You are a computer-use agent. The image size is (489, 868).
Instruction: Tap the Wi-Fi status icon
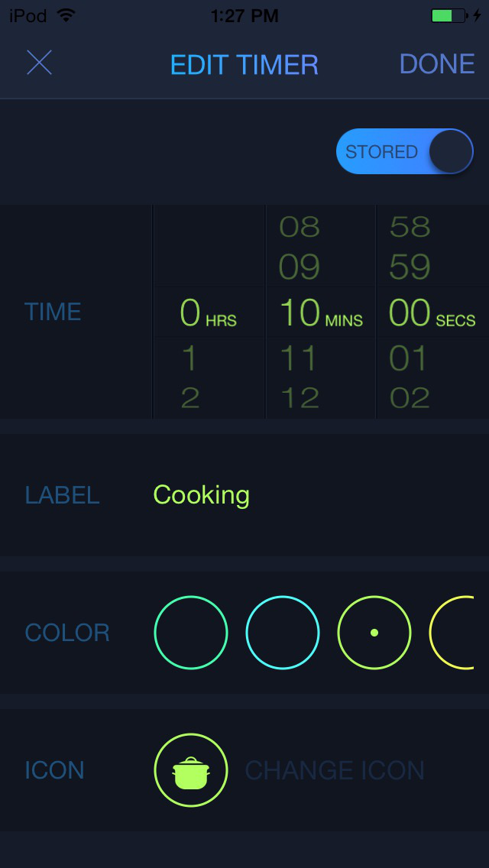tap(66, 15)
